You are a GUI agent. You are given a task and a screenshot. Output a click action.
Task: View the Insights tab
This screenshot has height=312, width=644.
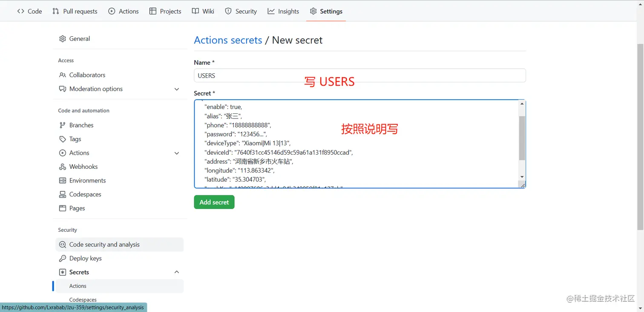pyautogui.click(x=283, y=12)
